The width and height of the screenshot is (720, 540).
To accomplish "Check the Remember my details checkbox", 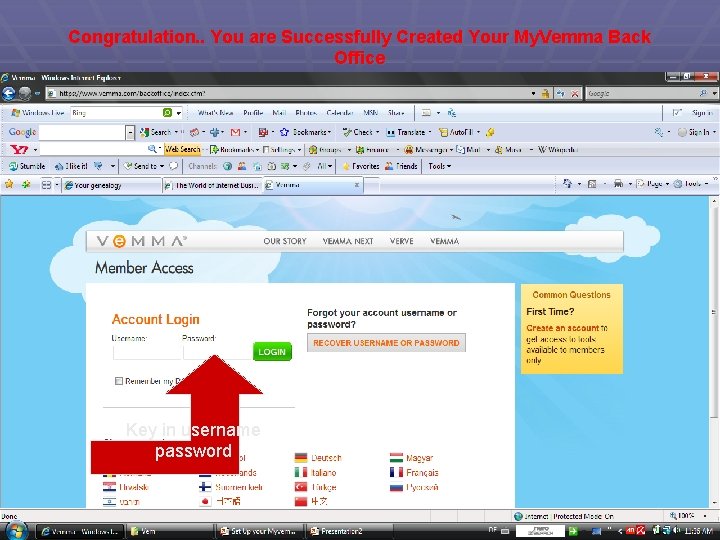I will (x=119, y=381).
